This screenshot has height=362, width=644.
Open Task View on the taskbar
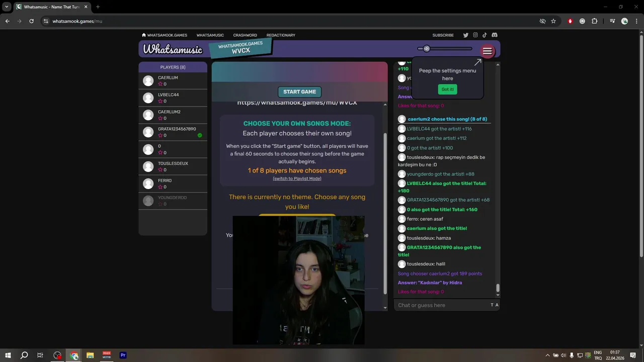(x=40, y=355)
